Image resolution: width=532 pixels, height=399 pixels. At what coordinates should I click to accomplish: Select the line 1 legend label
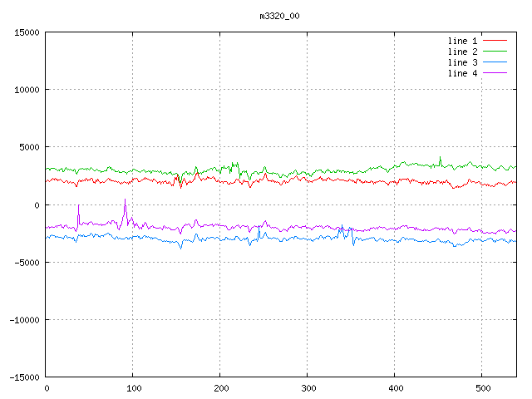click(x=462, y=41)
